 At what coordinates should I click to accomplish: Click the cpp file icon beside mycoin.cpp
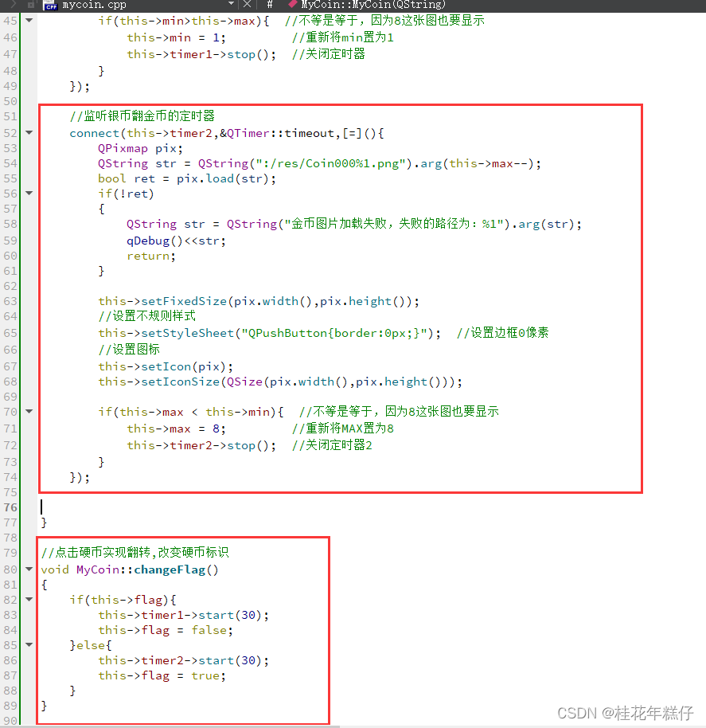50,5
